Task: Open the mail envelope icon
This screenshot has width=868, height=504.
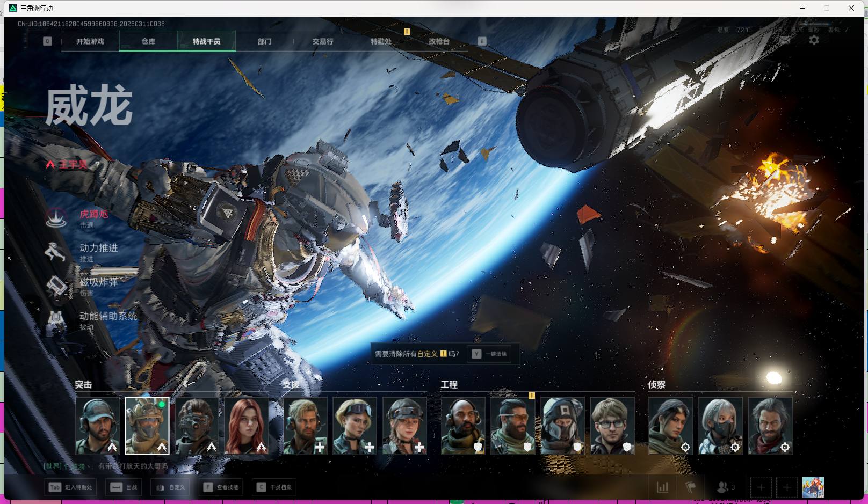Action: (x=785, y=40)
